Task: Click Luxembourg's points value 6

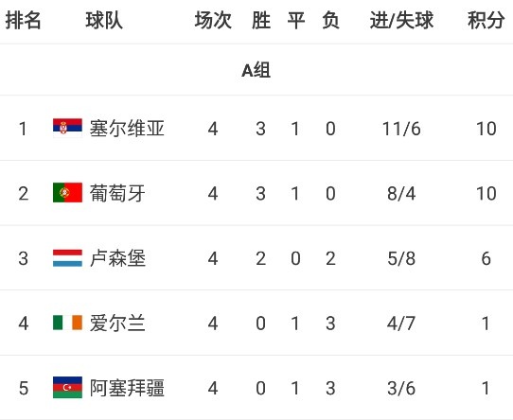Action: point(486,258)
